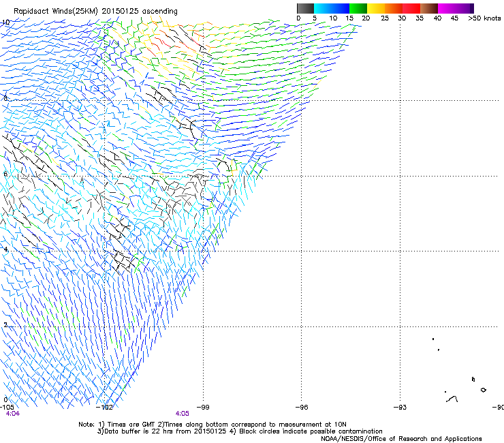Click the purple '4:05' time label
The width and height of the screenshot is (504, 443).
[183, 414]
